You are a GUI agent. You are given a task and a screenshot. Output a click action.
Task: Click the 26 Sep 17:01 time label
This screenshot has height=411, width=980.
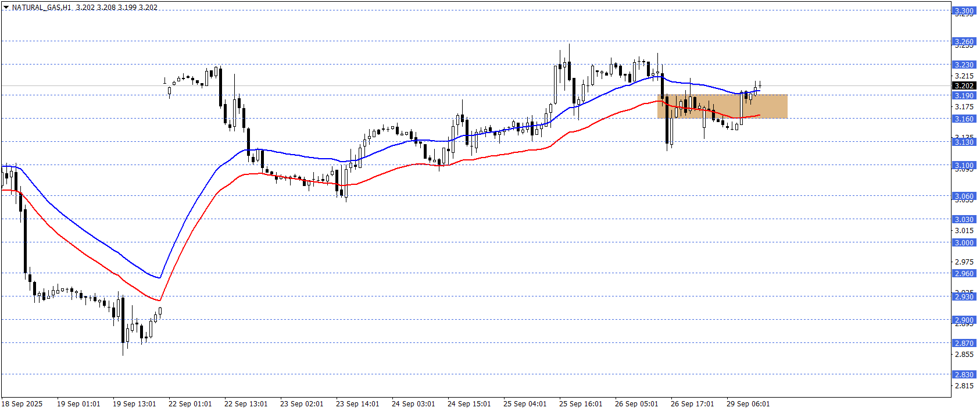[692, 404]
